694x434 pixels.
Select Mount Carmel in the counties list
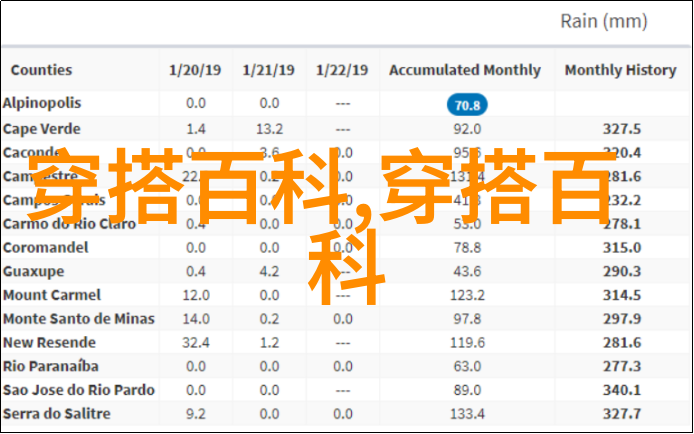pyautogui.click(x=51, y=295)
